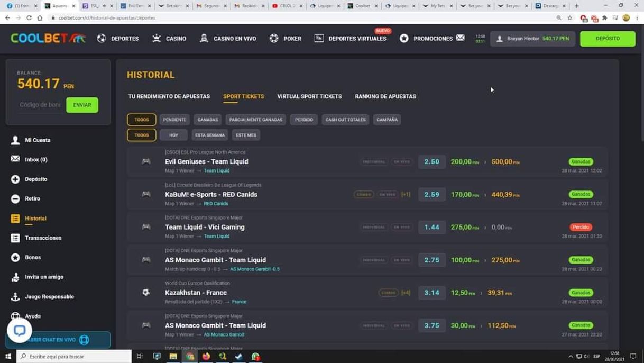Screen dimensions: 644x363
Task: Filter tickets by Esta Semana
Action: coord(210,135)
